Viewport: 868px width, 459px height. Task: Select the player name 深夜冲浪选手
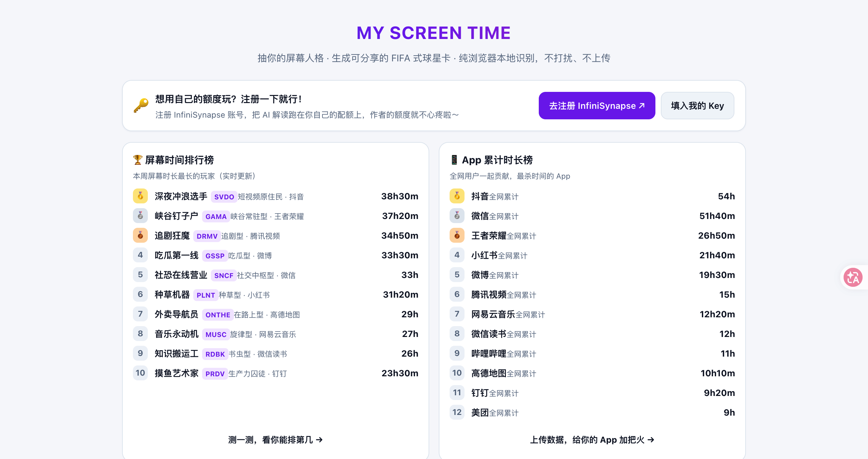(181, 196)
